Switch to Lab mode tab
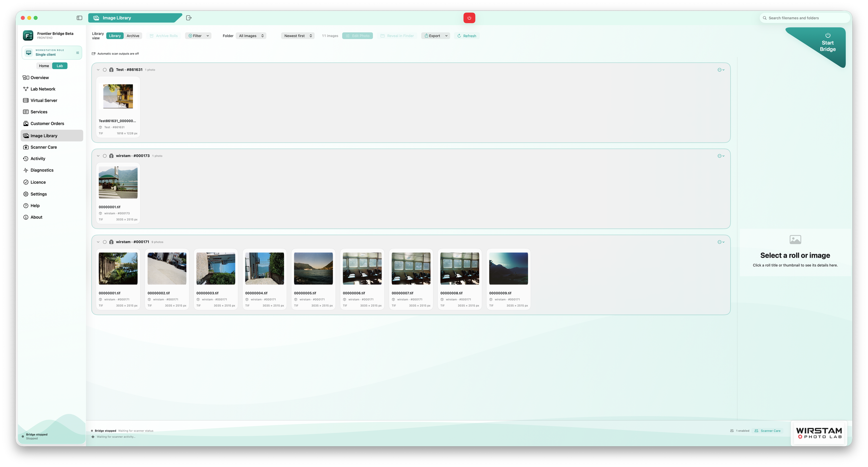Image resolution: width=868 pixels, height=467 pixels. [60, 66]
